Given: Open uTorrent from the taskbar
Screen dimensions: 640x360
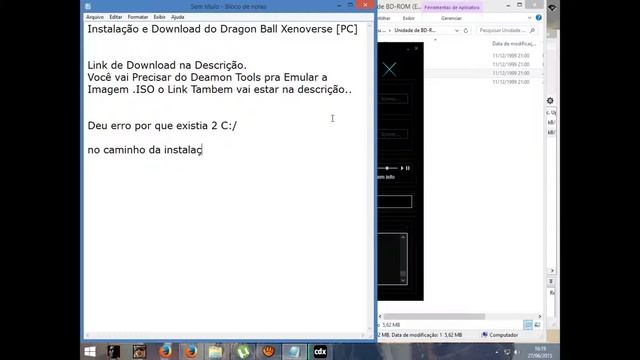Looking at the screenshot, I should pos(242,351).
